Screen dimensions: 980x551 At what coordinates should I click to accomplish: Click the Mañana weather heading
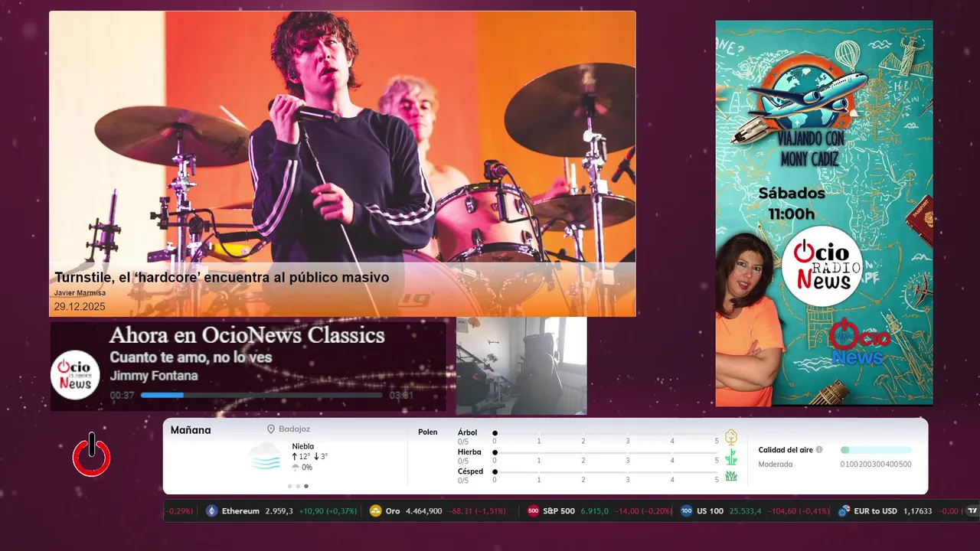pos(191,430)
